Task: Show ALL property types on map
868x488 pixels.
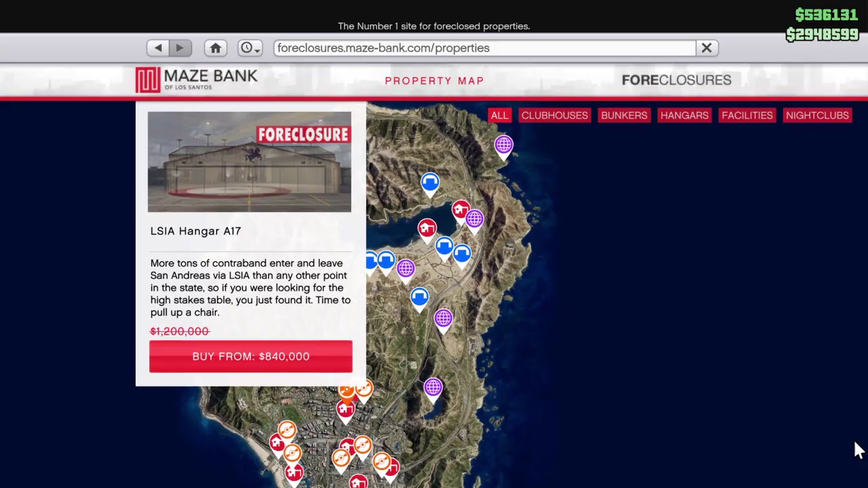Action: click(x=500, y=115)
